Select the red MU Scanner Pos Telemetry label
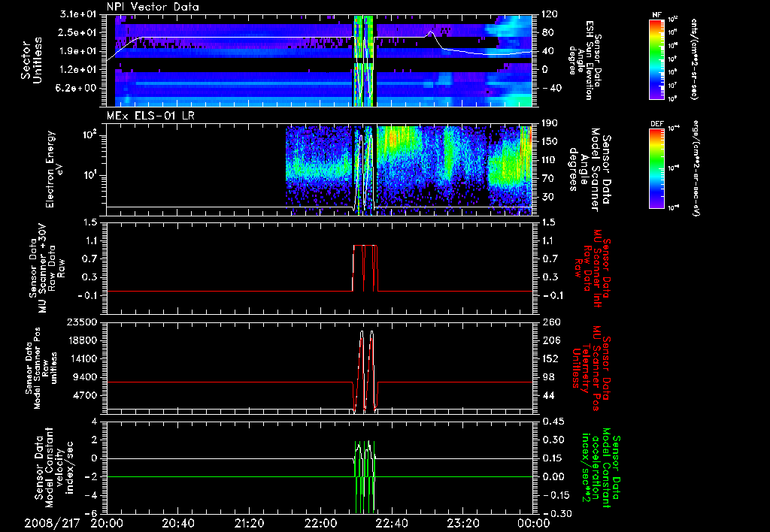 click(592, 368)
